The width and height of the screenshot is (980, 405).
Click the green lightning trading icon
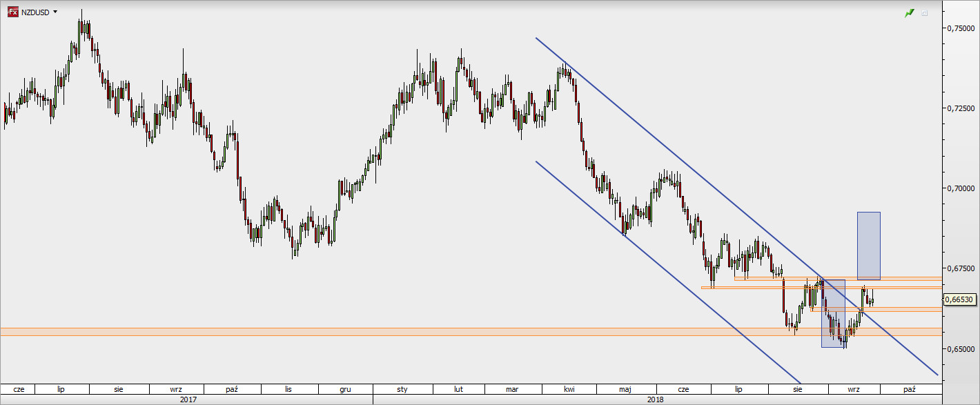pyautogui.click(x=910, y=12)
